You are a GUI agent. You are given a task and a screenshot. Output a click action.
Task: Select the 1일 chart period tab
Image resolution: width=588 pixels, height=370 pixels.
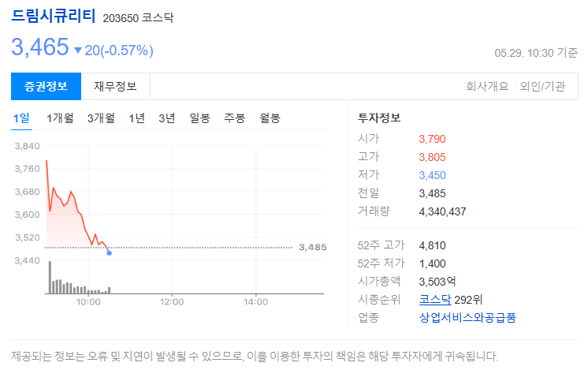pyautogui.click(x=21, y=118)
